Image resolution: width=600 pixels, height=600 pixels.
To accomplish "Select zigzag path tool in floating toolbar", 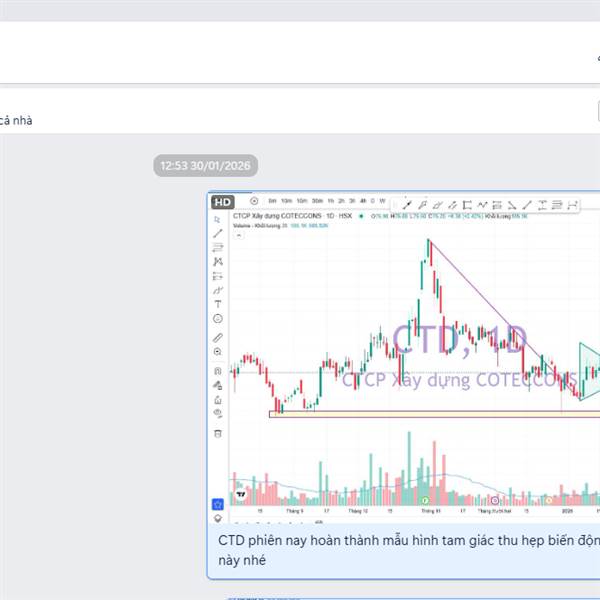I will (x=482, y=205).
